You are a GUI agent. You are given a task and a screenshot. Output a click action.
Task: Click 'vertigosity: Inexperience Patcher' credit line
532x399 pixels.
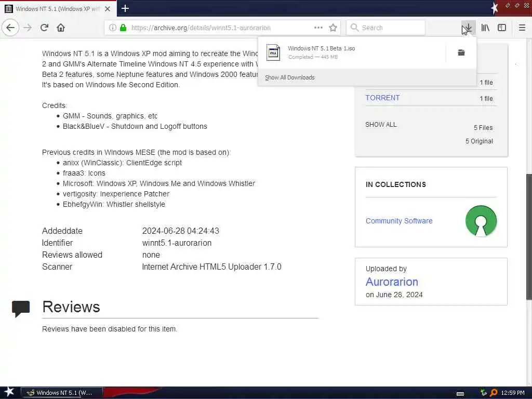tap(116, 194)
